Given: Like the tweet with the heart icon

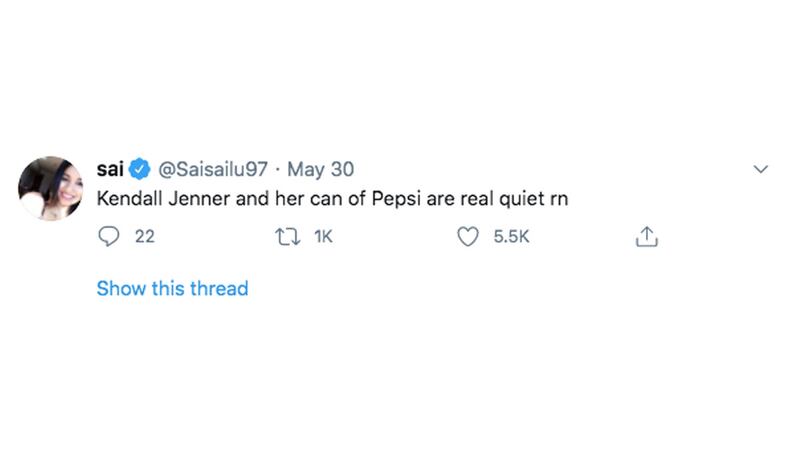Looking at the screenshot, I should tap(467, 237).
